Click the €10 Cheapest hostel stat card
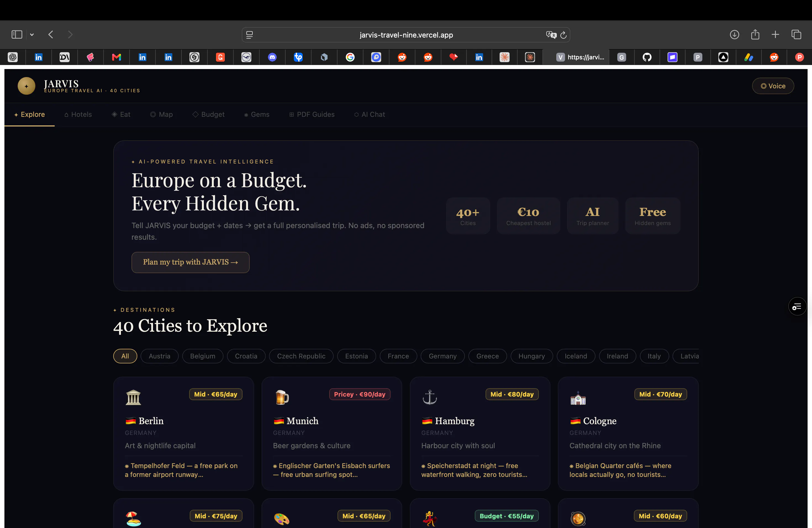The image size is (812, 528). [x=528, y=216]
